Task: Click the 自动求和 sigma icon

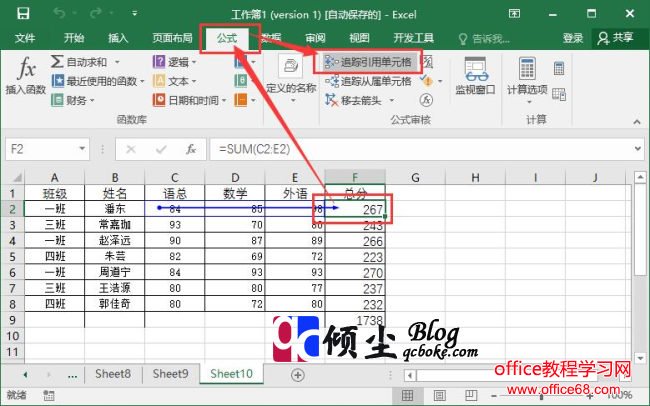Action: pyautogui.click(x=57, y=62)
